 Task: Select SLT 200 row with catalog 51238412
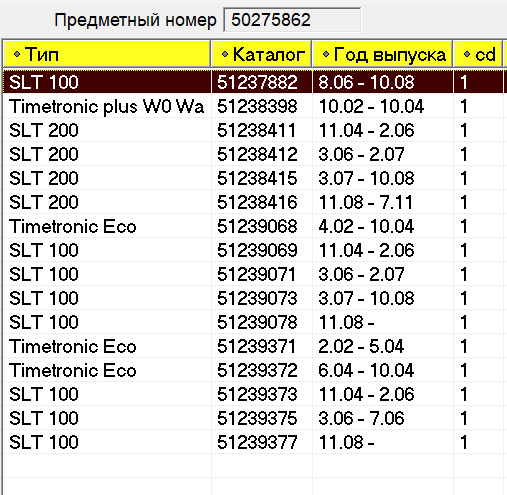click(253, 154)
